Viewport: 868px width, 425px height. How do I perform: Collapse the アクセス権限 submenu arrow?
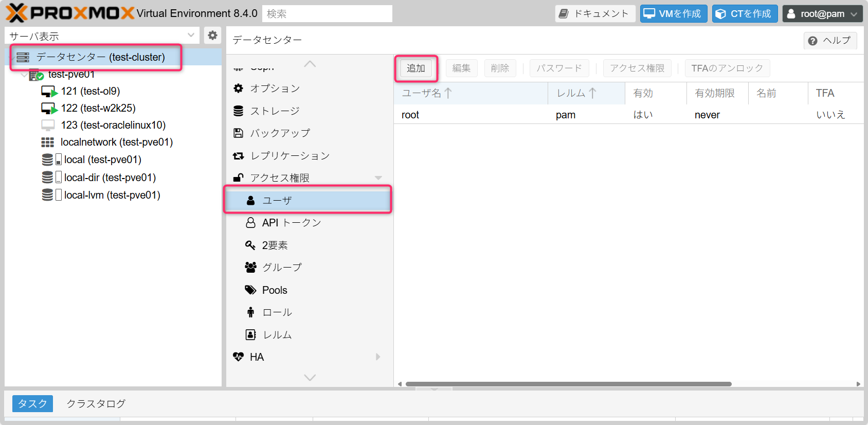coord(378,178)
